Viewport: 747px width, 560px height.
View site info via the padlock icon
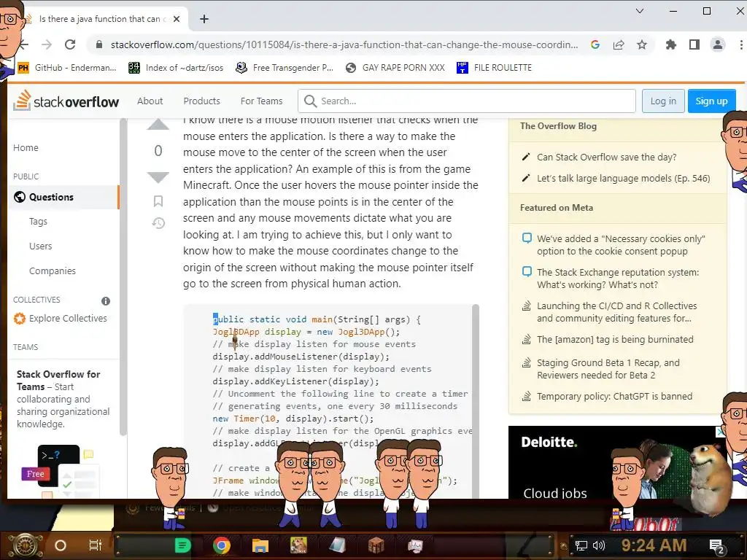click(x=99, y=44)
